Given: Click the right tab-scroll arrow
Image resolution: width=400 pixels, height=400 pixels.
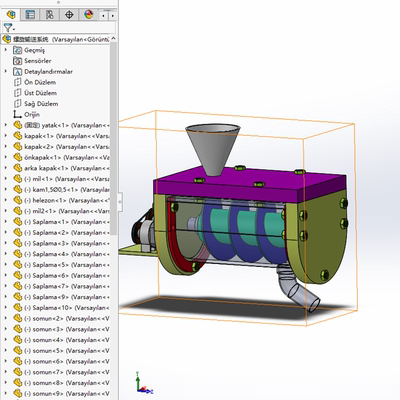Looking at the screenshot, I should coord(113,15).
